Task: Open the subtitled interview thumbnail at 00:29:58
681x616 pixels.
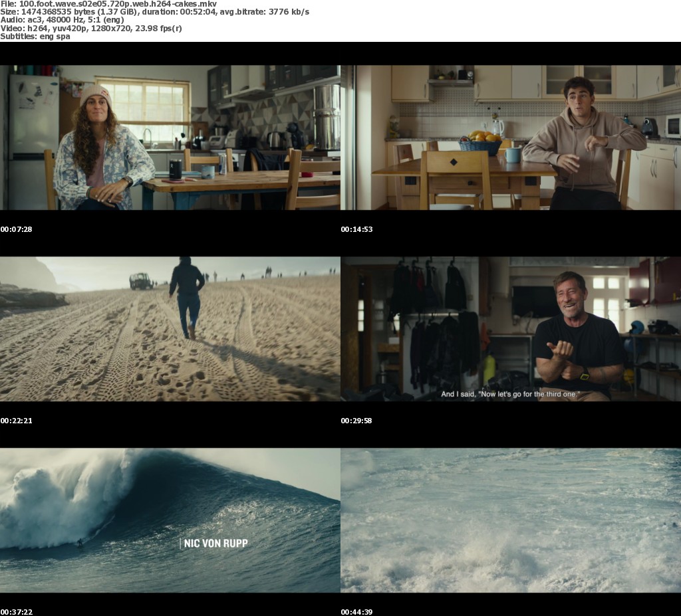Action: 511,329
